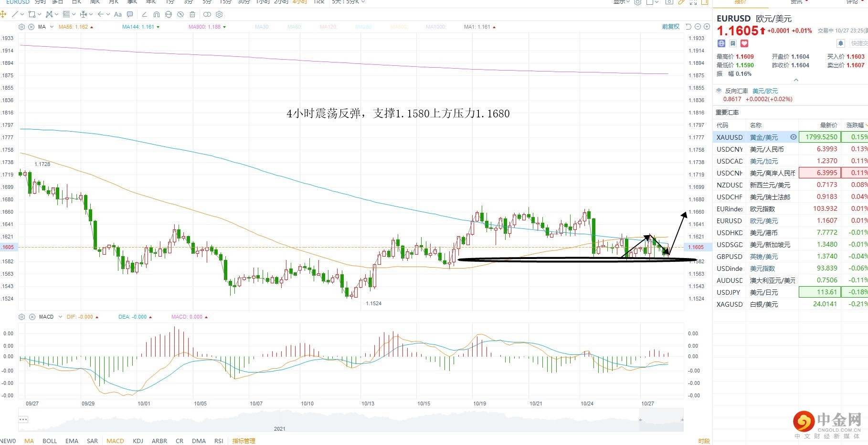Viewport: 868px width, 445px height.
Task: Switch to the KDJ indicator tab
Action: click(138, 441)
